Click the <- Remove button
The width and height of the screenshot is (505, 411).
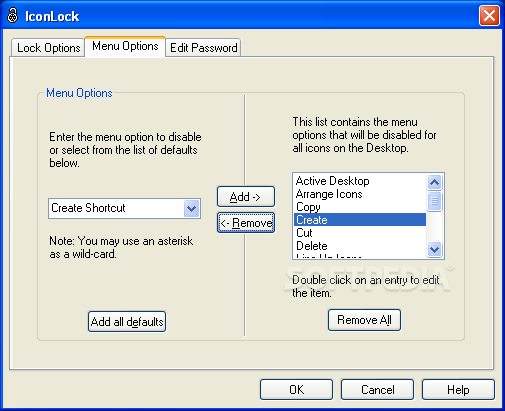pos(246,223)
